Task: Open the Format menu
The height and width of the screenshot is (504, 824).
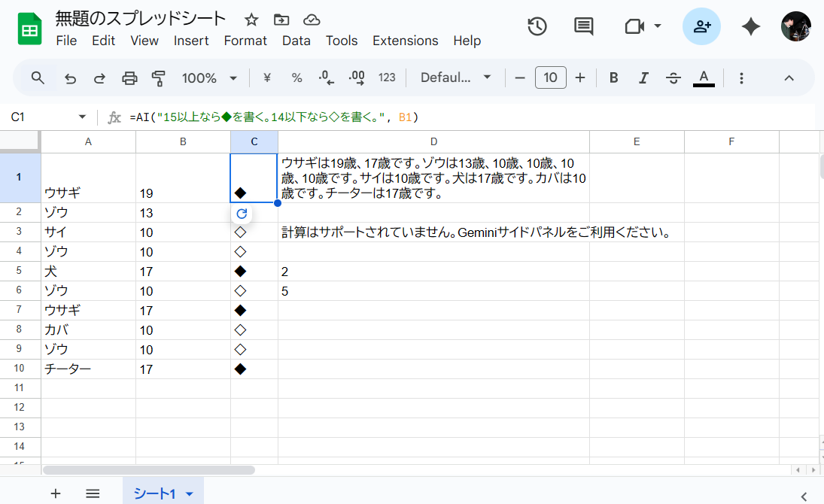Action: pos(245,41)
